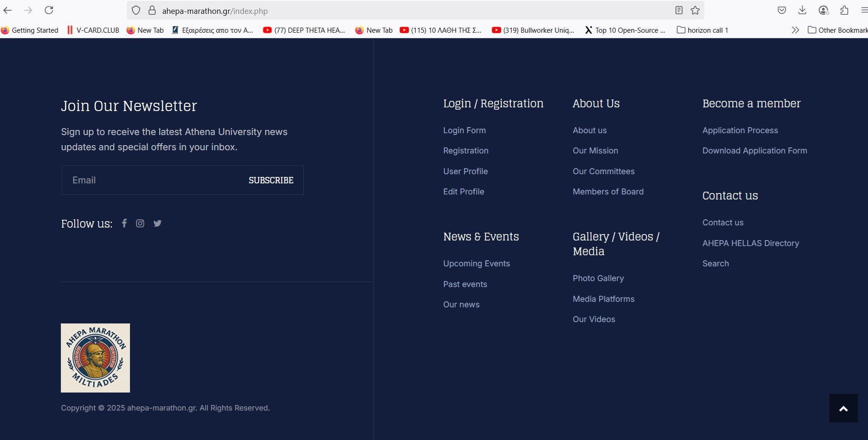868x440 pixels.
Task: Open the (77) DEEP THETA HEA... bookmark
Action: click(304, 30)
